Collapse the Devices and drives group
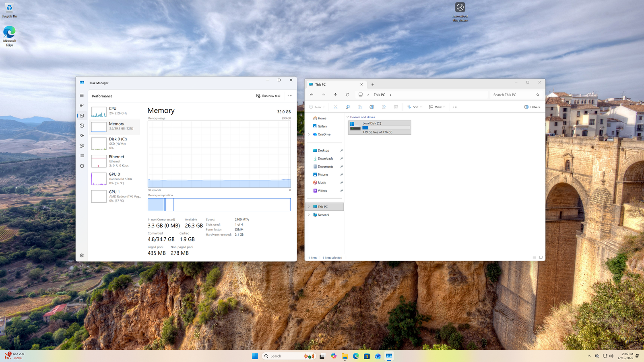Screen dimensions: 644x362 coord(348,117)
